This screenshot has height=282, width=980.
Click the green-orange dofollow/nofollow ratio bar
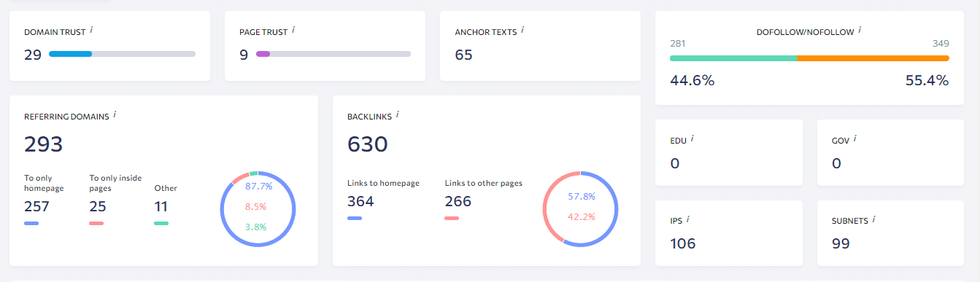(809, 58)
